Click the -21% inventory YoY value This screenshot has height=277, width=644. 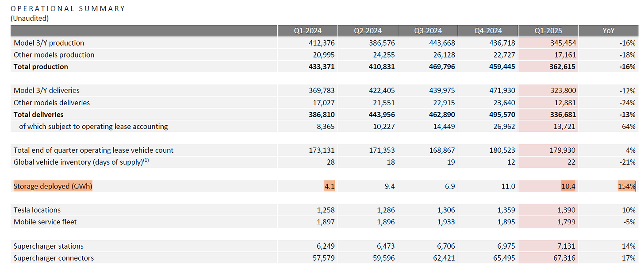pos(627,162)
